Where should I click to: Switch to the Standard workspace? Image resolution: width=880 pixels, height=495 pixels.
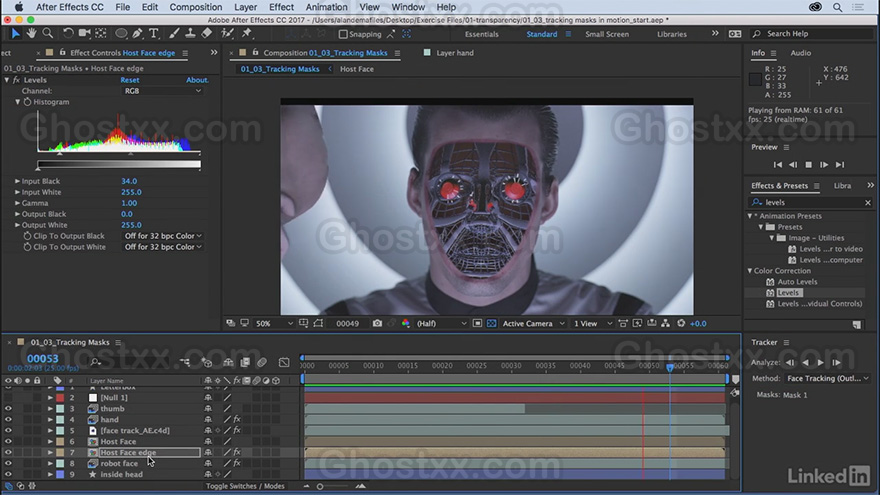(542, 34)
